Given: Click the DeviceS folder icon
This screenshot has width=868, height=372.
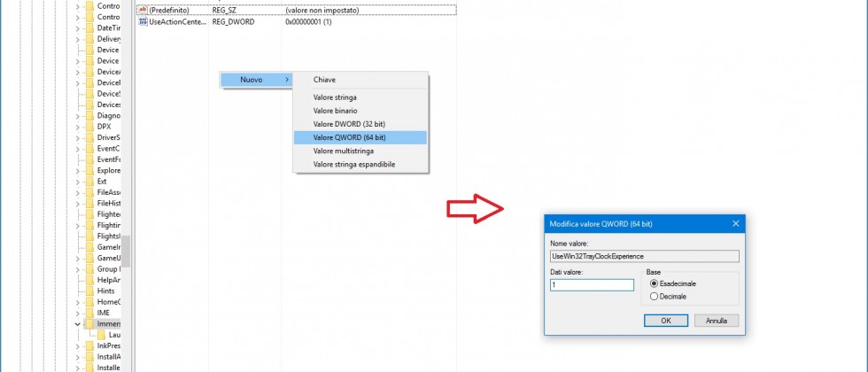Looking at the screenshot, I should (89, 94).
